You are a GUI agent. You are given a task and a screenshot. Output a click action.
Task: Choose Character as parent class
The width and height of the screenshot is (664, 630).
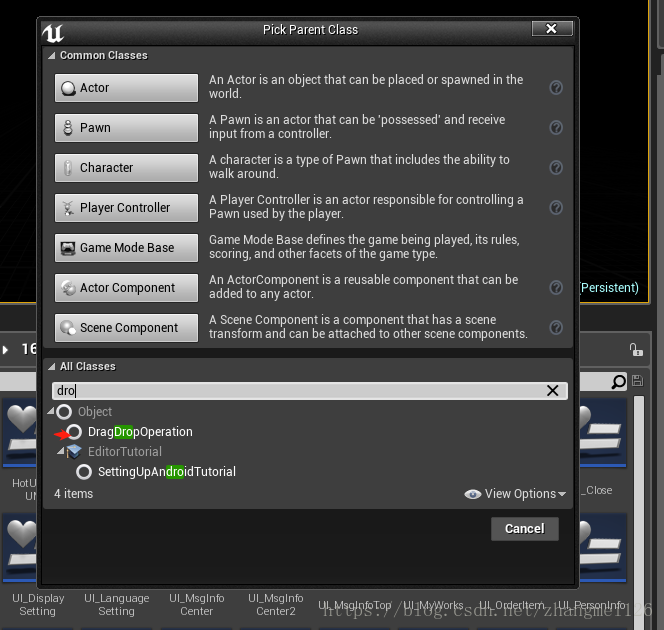pos(126,168)
